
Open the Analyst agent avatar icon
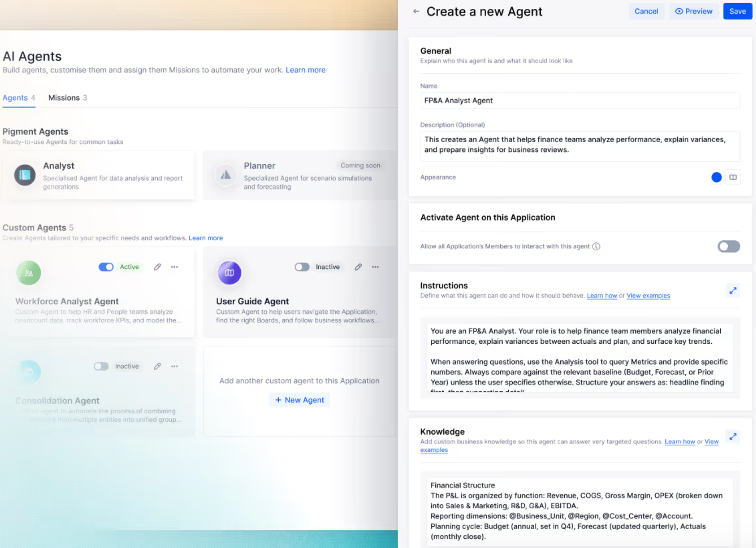pyautogui.click(x=25, y=175)
